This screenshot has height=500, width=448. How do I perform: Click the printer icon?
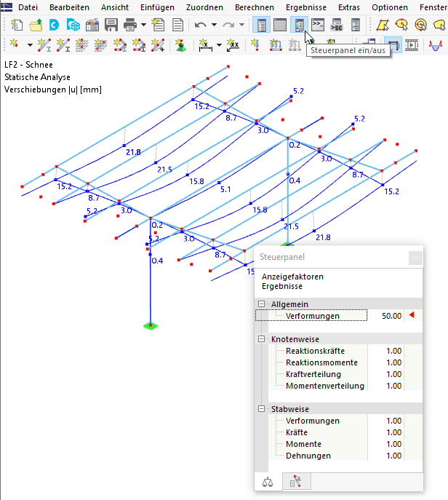click(x=130, y=25)
